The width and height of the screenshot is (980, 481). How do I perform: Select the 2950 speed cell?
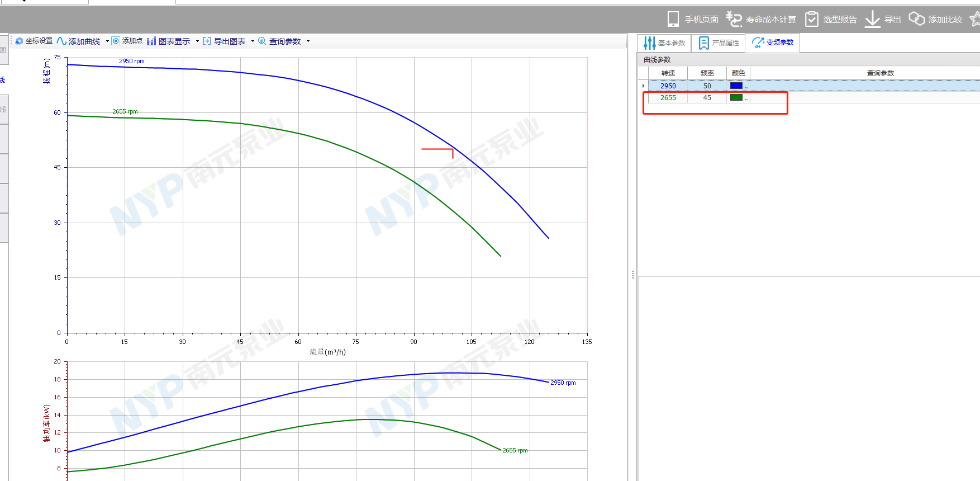pyautogui.click(x=668, y=86)
